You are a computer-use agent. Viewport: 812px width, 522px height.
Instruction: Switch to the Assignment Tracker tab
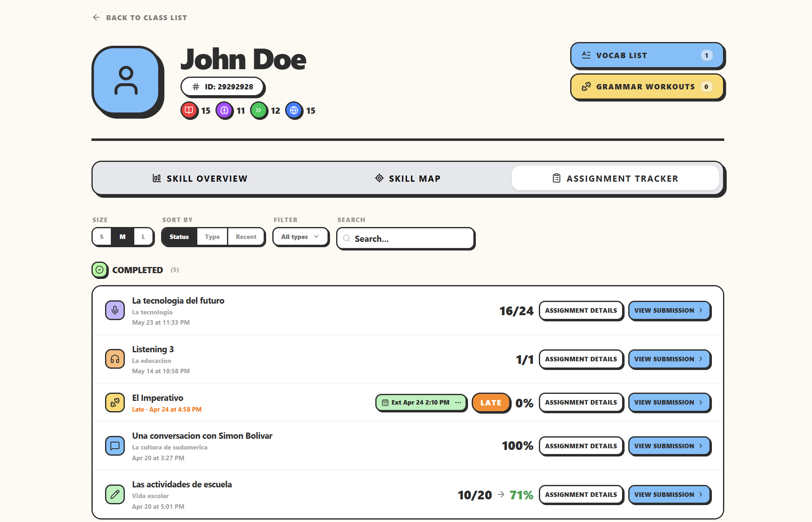[x=615, y=178]
